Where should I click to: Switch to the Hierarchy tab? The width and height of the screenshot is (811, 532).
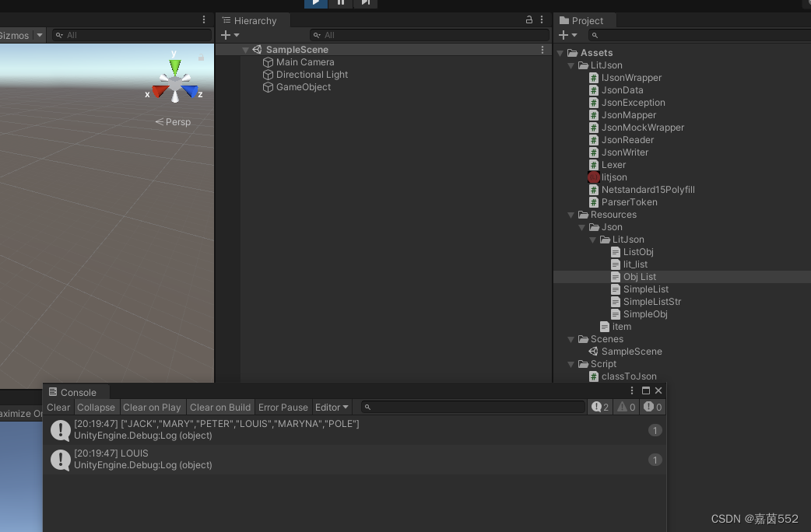253,21
